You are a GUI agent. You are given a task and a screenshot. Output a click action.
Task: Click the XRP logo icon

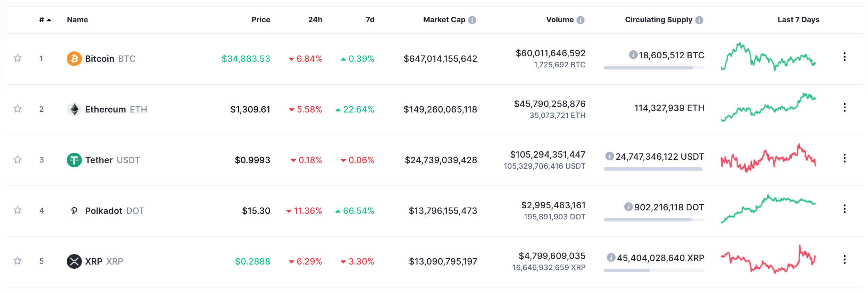tap(74, 261)
